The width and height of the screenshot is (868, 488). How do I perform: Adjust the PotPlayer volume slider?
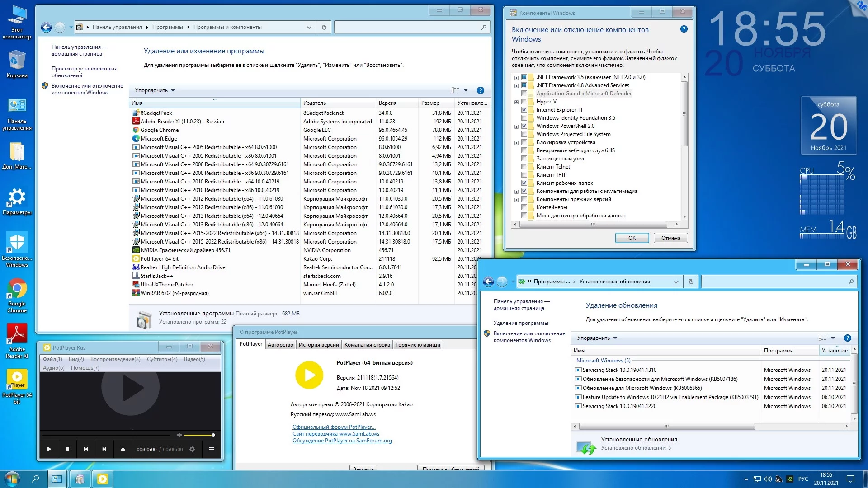pyautogui.click(x=199, y=435)
